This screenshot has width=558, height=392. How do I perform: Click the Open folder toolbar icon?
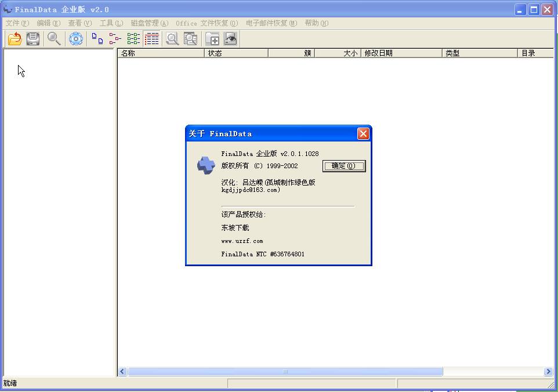tap(15, 39)
